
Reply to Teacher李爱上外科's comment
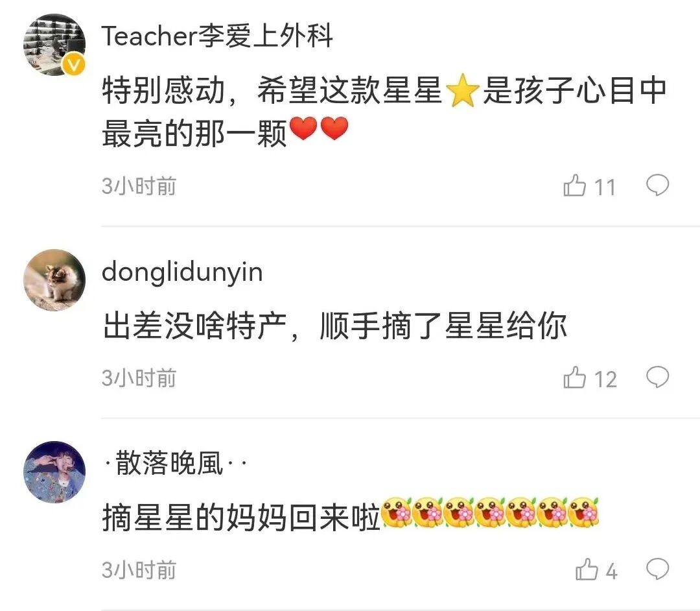pyautogui.click(x=658, y=185)
